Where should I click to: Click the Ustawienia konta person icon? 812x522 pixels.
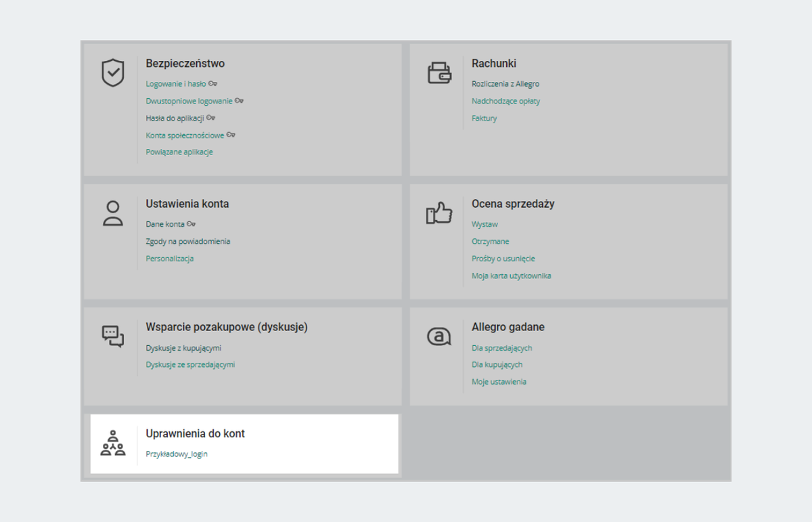[x=113, y=213]
